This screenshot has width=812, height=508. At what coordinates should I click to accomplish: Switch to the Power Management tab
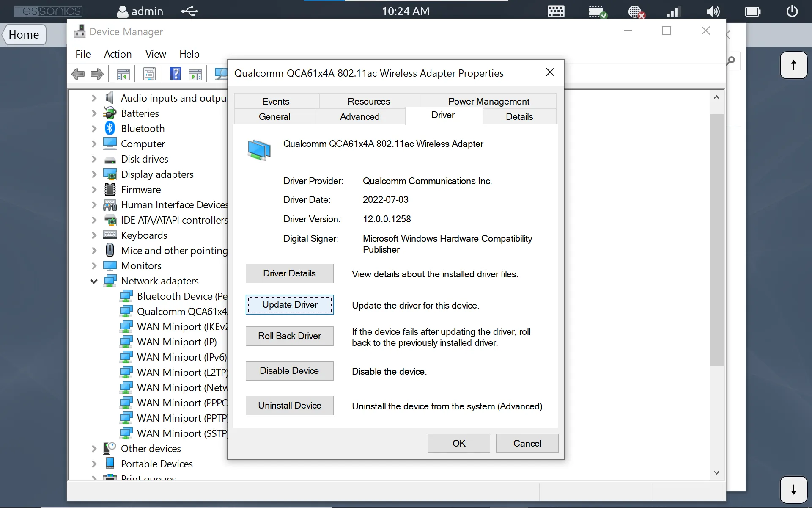[x=488, y=101]
